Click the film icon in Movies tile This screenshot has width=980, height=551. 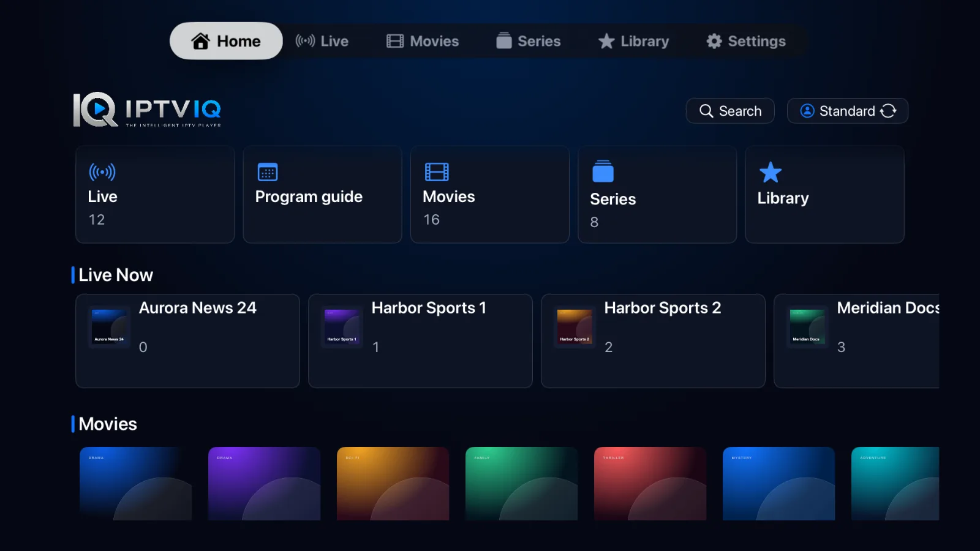437,172
